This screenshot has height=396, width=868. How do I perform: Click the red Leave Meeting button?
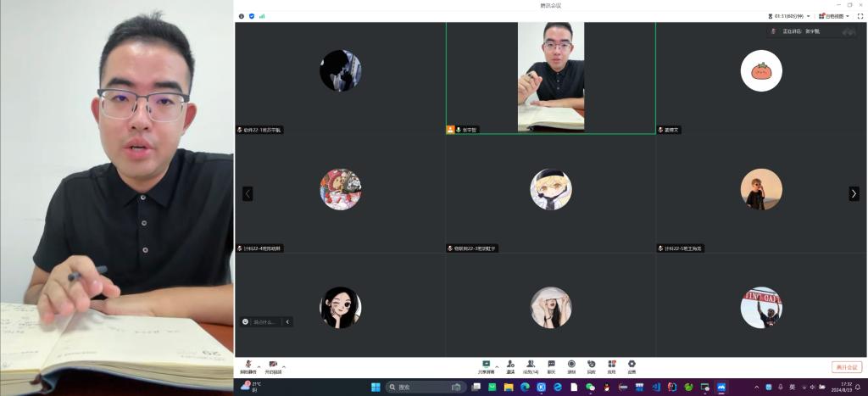click(846, 367)
